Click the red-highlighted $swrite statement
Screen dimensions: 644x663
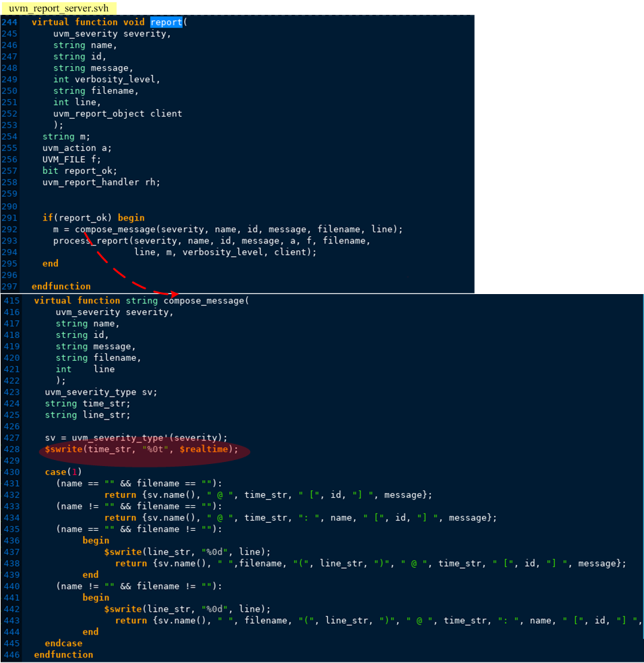(x=142, y=449)
